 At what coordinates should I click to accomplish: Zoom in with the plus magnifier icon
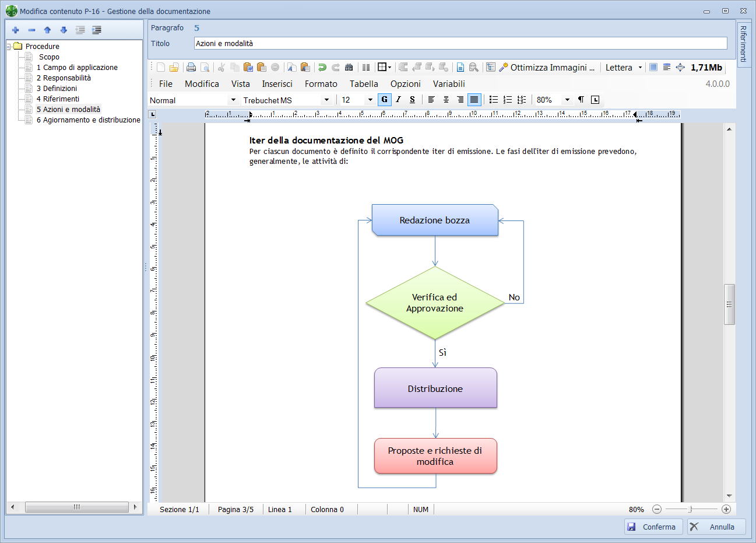[x=726, y=509]
